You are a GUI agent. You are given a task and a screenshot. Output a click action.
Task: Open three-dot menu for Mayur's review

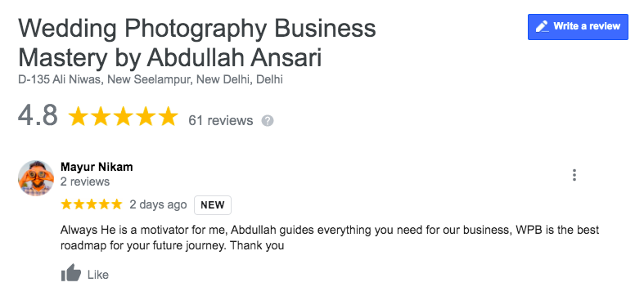[x=574, y=175]
